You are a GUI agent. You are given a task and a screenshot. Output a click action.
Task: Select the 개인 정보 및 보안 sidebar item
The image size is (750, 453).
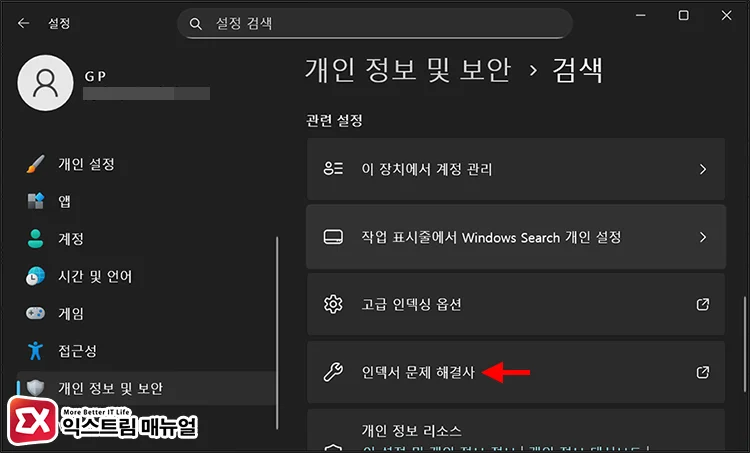[x=146, y=388]
